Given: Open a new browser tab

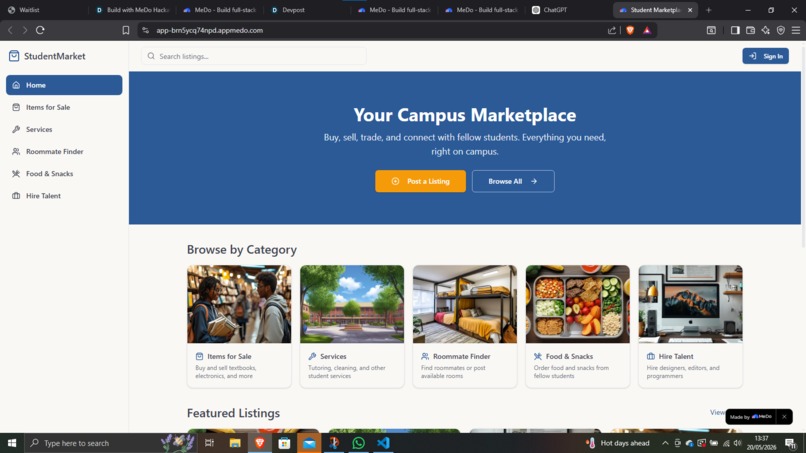Looking at the screenshot, I should [708, 10].
